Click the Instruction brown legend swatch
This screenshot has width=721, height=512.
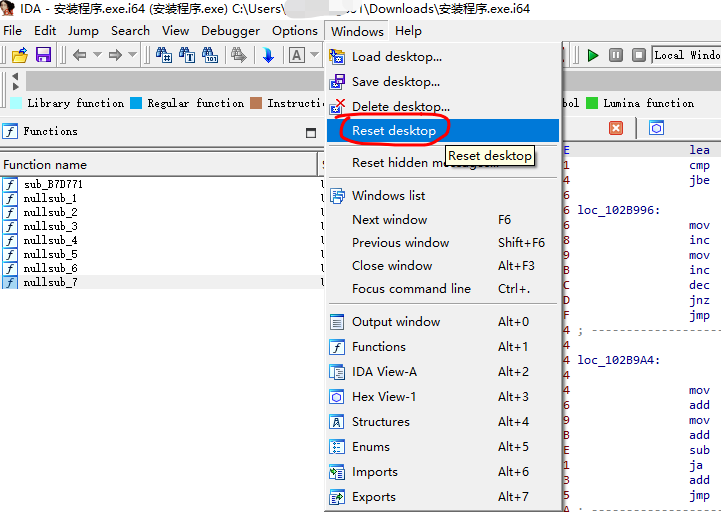click(x=256, y=103)
